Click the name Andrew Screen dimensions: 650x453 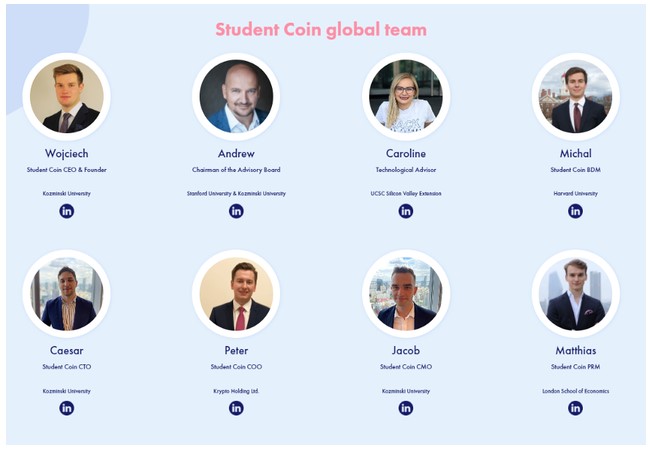pyautogui.click(x=236, y=153)
